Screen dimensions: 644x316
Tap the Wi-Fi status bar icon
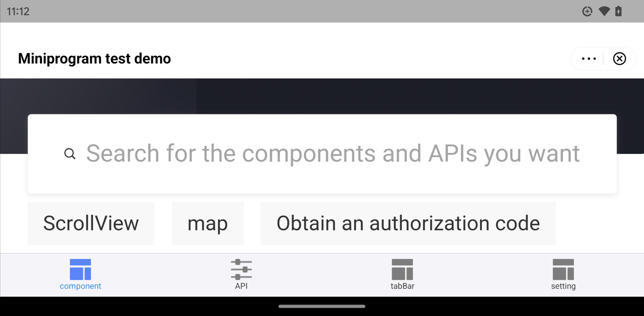[604, 11]
